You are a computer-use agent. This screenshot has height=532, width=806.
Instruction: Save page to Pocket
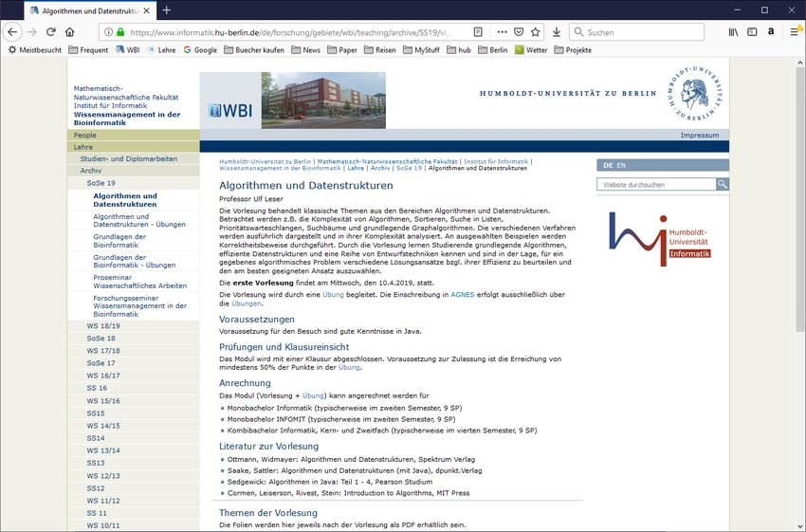coord(519,32)
